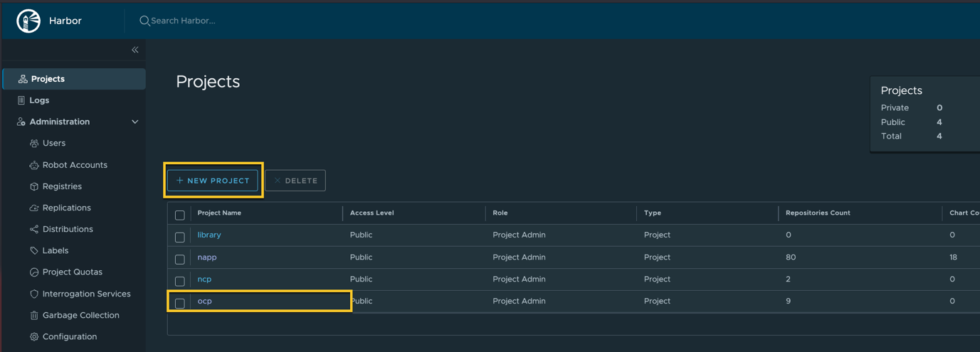Open the ocp project link

pos(204,301)
